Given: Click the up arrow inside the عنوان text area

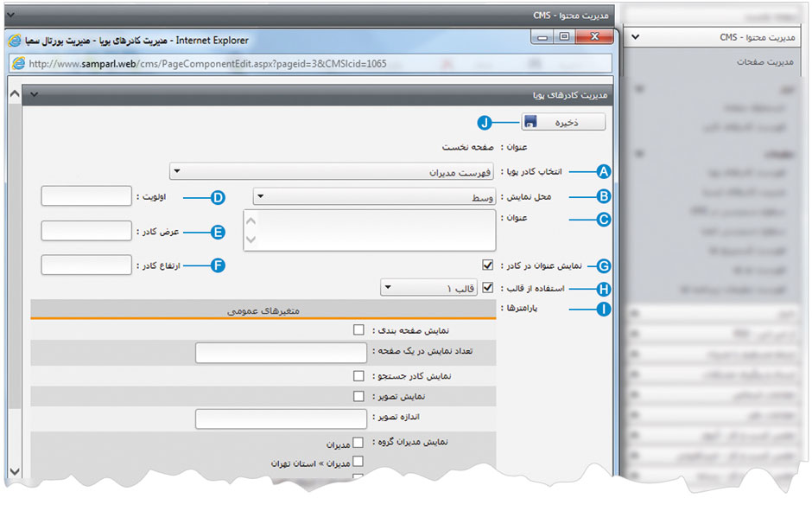Looking at the screenshot, I should [x=251, y=220].
